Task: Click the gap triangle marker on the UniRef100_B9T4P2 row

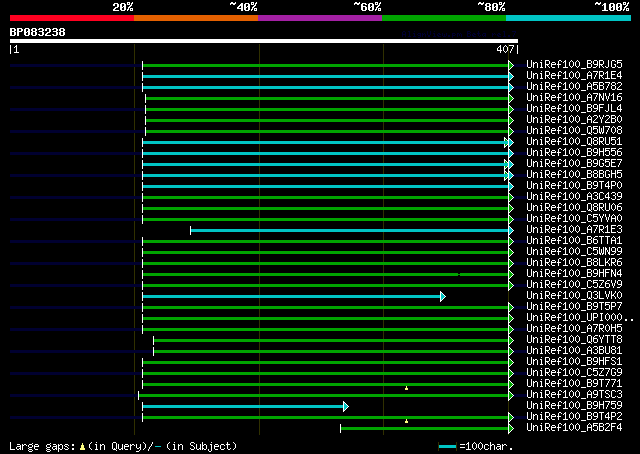Action: click(406, 421)
